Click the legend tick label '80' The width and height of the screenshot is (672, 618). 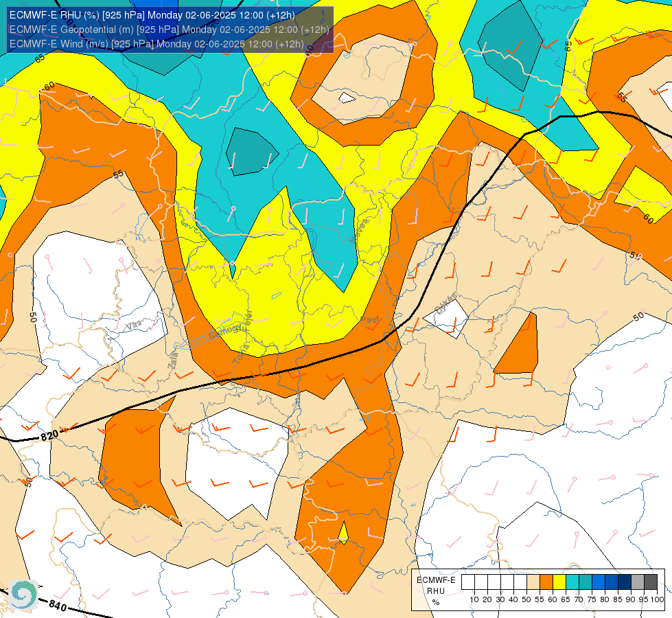point(605,599)
